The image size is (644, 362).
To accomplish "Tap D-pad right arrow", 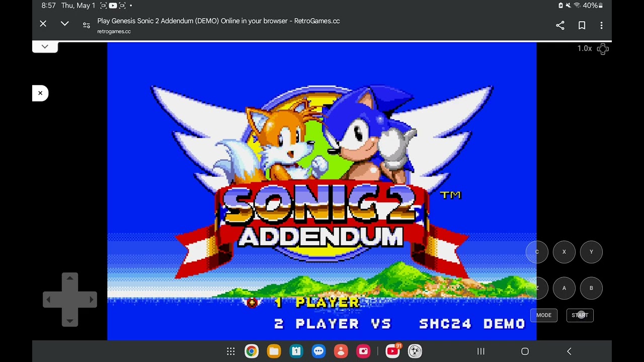I will (x=91, y=300).
